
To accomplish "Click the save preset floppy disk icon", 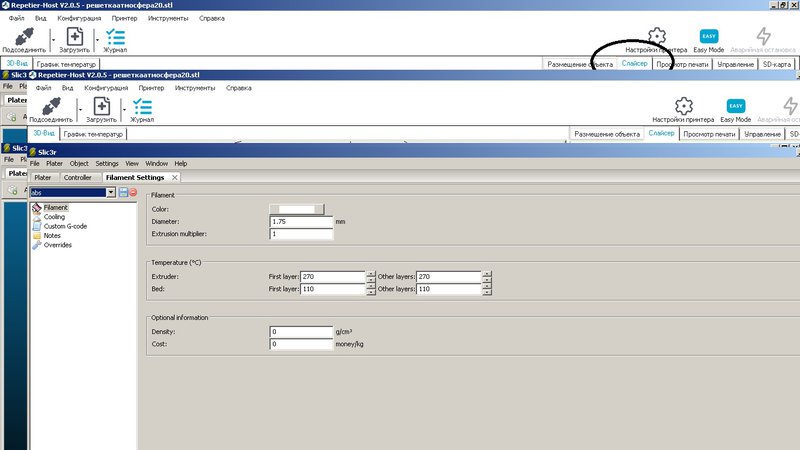I will point(123,192).
